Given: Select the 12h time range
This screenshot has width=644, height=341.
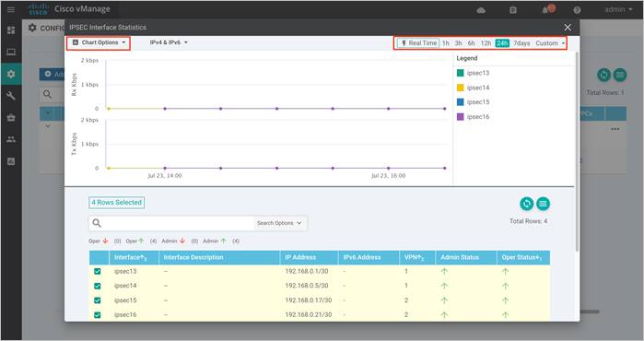Looking at the screenshot, I should [x=486, y=43].
